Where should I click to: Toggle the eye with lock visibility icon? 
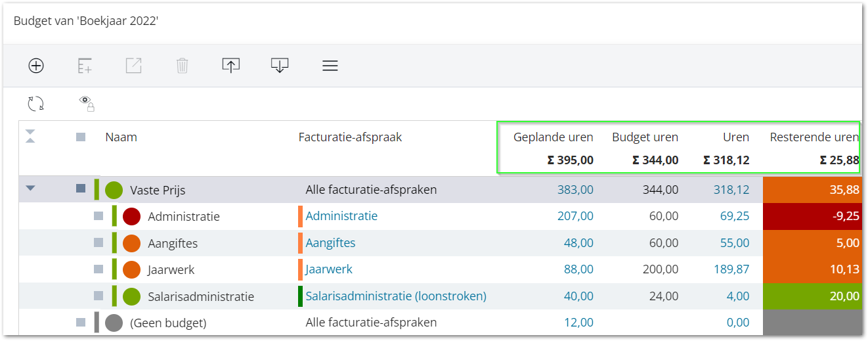(x=87, y=102)
